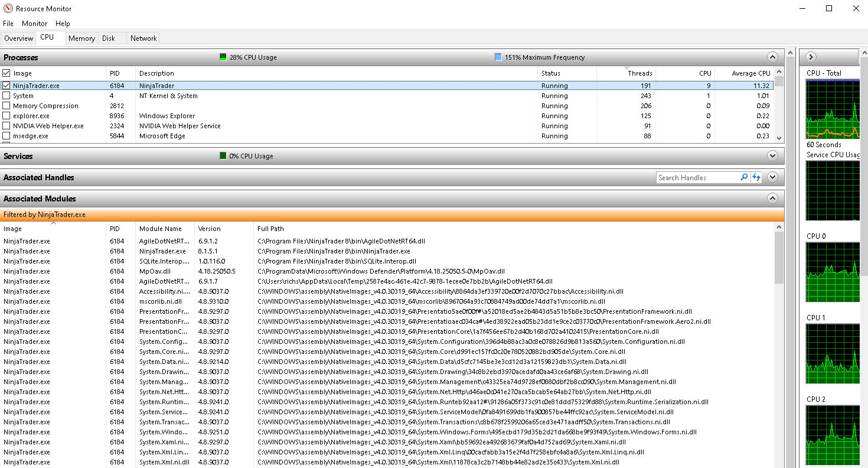Select the NinjaTrader.exe process row name
This screenshot has height=468, width=868.
[36, 86]
